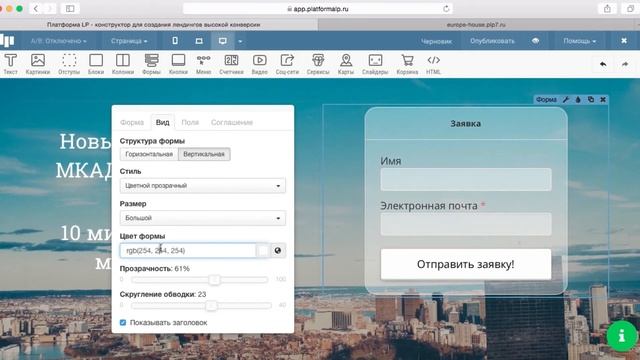Insert a Меню element
640x360 pixels.
click(x=203, y=64)
